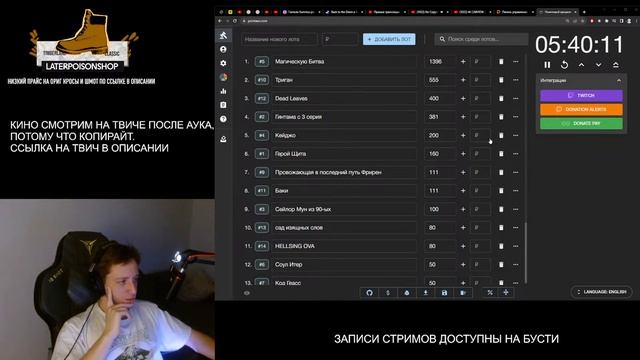Open more options for Сейлор Мун lot
Screen dimensions: 640x360
tap(516, 209)
